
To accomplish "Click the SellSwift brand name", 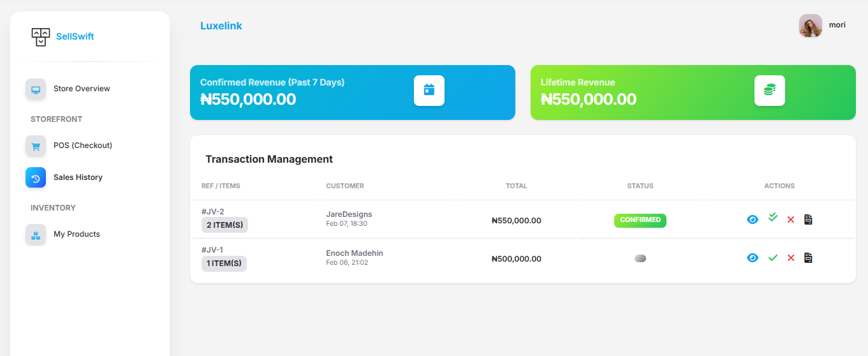I will point(75,36).
